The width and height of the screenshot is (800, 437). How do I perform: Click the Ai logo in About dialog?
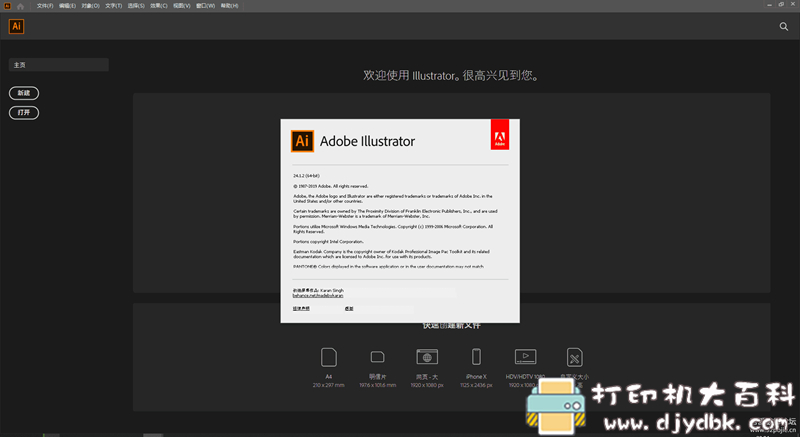pos(302,141)
